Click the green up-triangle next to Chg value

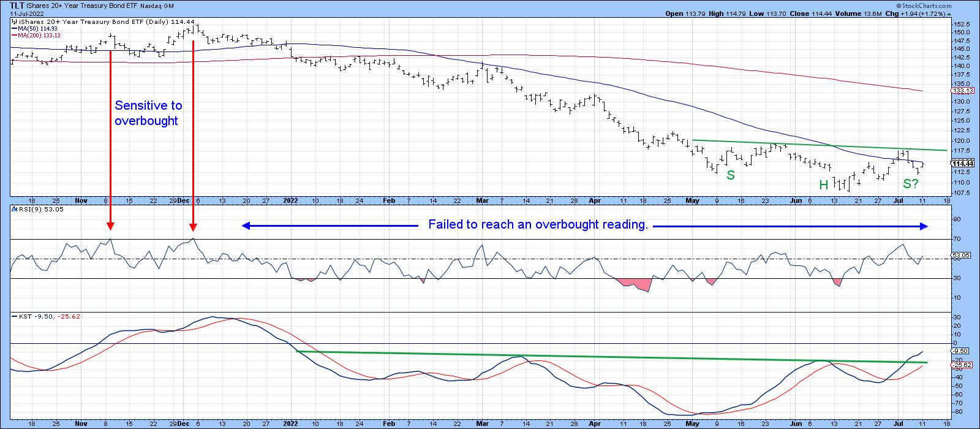(949, 12)
